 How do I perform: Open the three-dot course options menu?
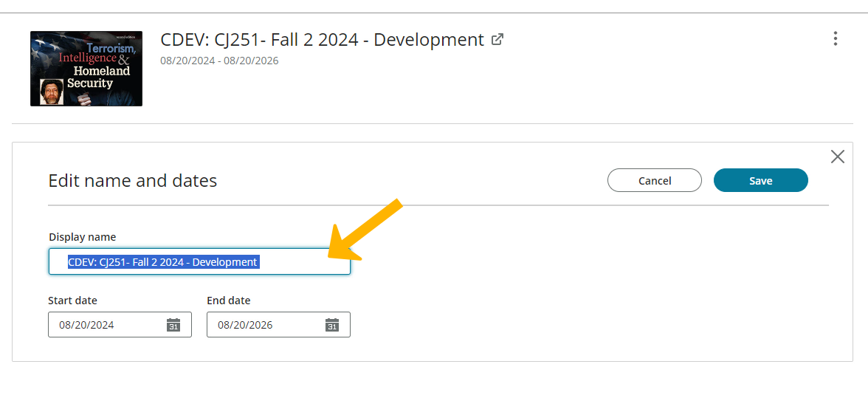click(x=835, y=39)
